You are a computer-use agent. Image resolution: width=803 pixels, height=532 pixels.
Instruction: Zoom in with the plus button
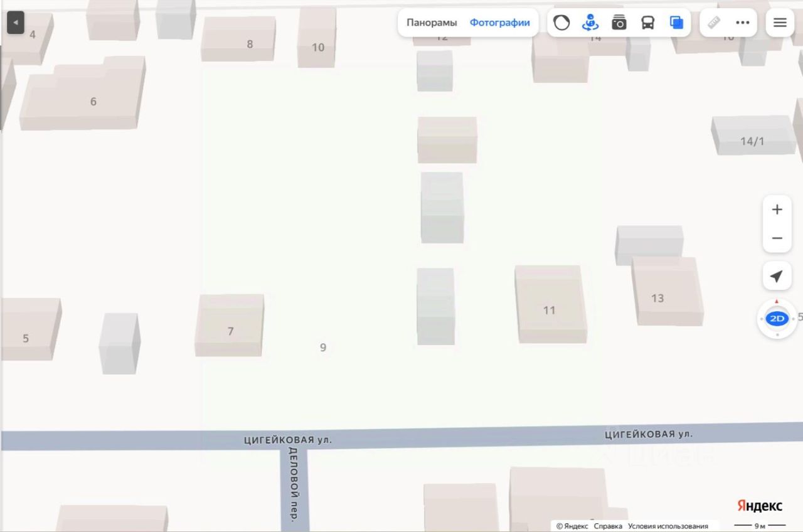pos(777,210)
